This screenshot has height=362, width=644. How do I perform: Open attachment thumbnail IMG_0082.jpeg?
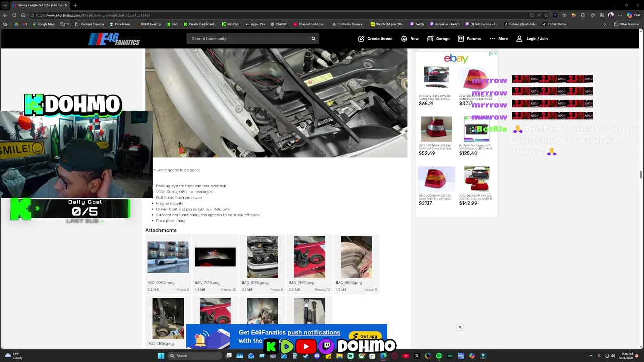[168, 257]
